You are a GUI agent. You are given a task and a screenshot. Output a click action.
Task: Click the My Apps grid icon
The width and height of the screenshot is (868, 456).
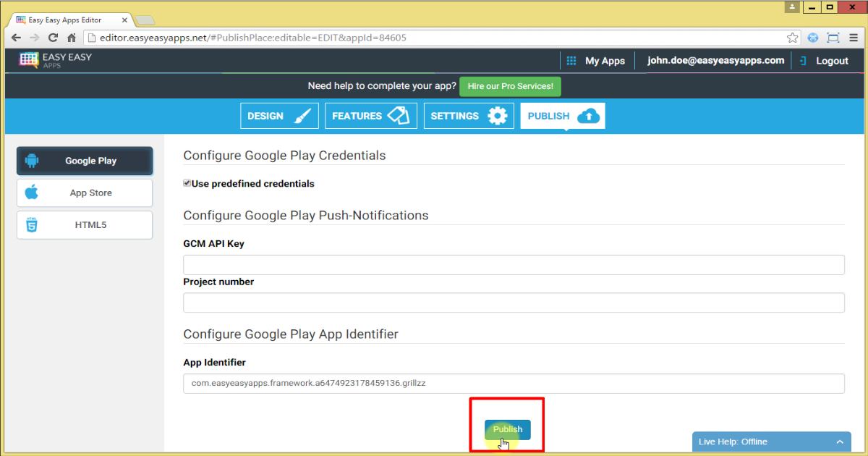[571, 61]
